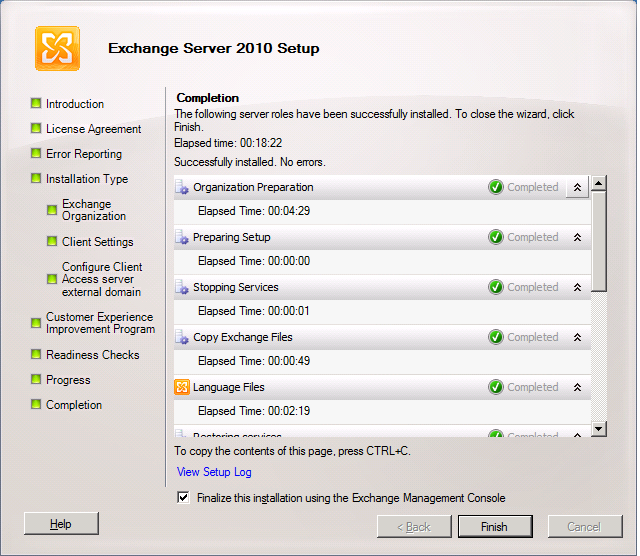
Task: Uncheck Finalize installation using Exchange Management Console
Action: pyautogui.click(x=182, y=498)
